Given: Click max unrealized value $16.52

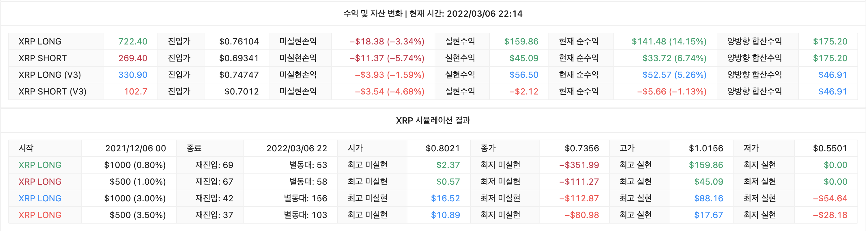Looking at the screenshot, I should click(445, 198).
